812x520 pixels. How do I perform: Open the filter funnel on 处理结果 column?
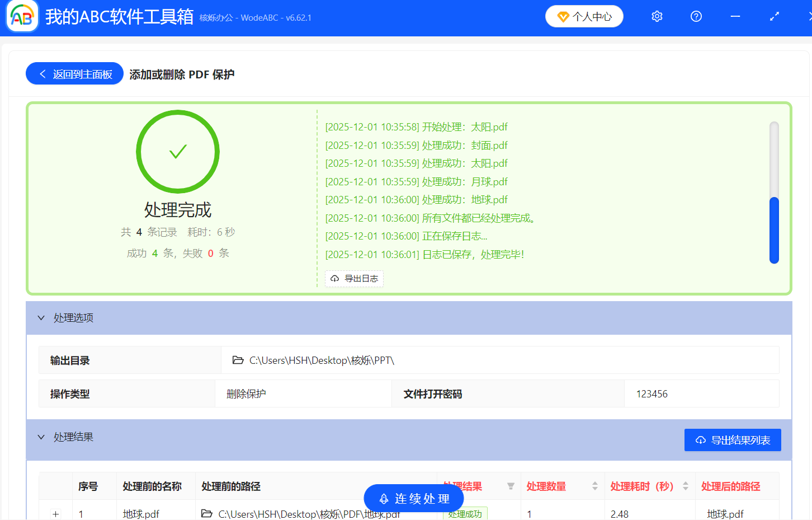tap(511, 487)
